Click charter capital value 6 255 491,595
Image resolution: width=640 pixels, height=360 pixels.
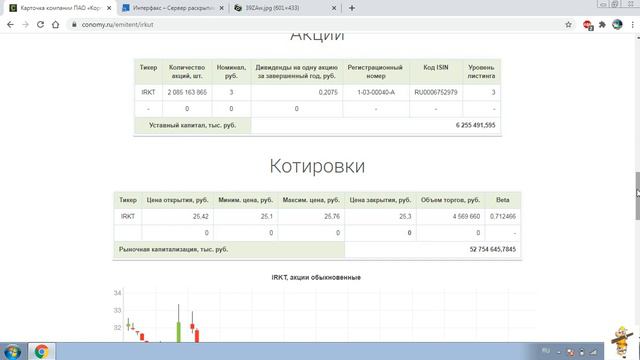point(476,125)
